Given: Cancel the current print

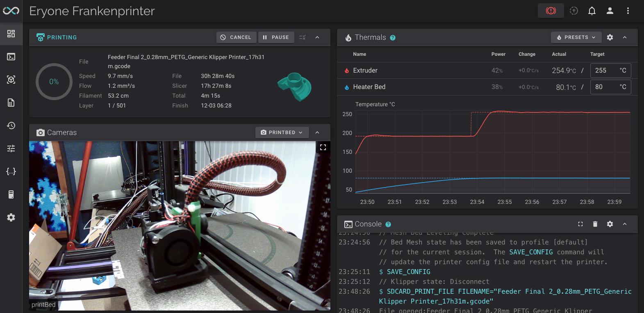Looking at the screenshot, I should tap(236, 37).
